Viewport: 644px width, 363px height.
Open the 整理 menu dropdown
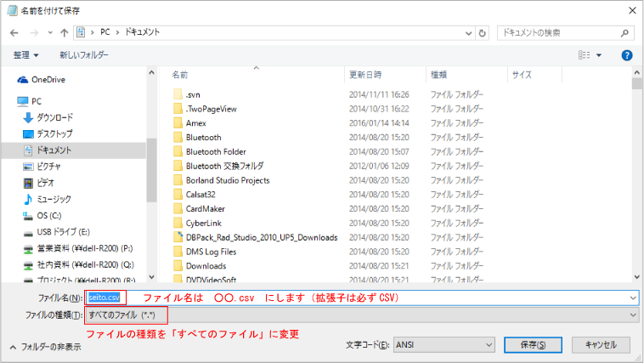point(25,54)
